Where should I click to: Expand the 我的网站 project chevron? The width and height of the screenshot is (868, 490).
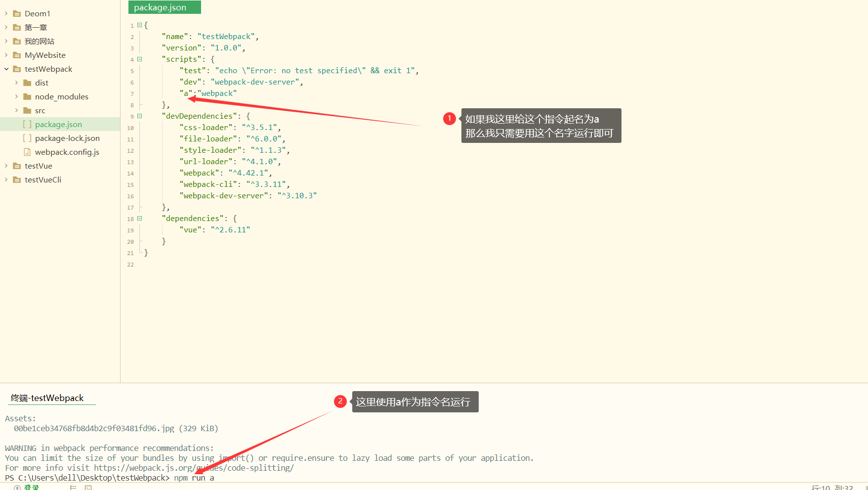point(6,42)
